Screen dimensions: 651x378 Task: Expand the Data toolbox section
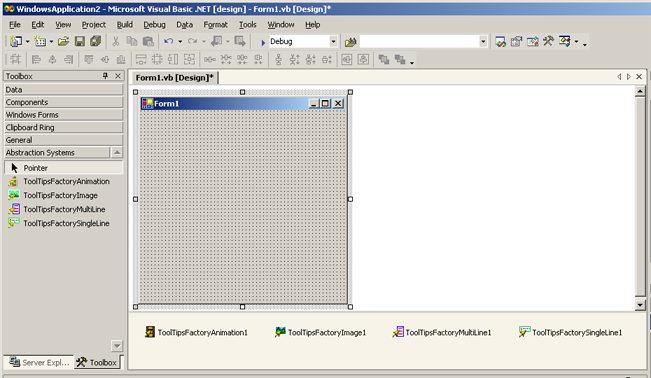click(64, 90)
